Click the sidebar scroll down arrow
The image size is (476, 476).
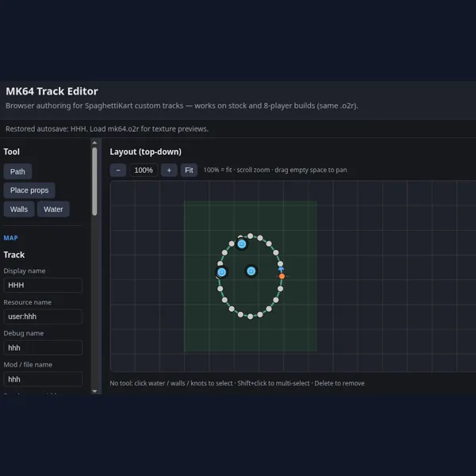pos(94,391)
